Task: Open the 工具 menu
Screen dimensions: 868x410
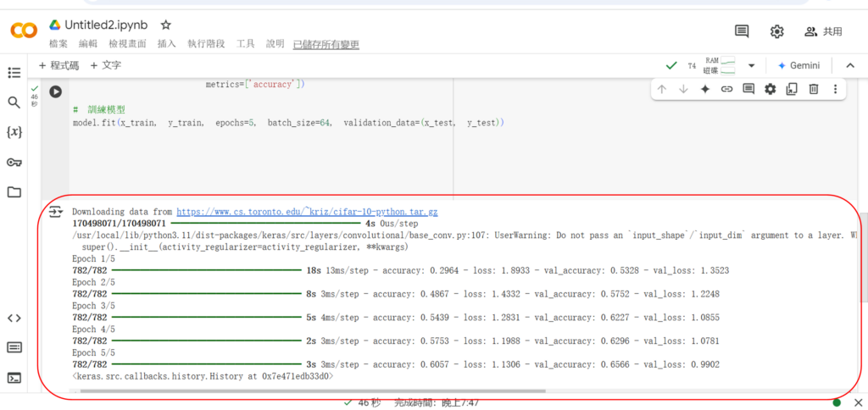Action: (x=246, y=44)
